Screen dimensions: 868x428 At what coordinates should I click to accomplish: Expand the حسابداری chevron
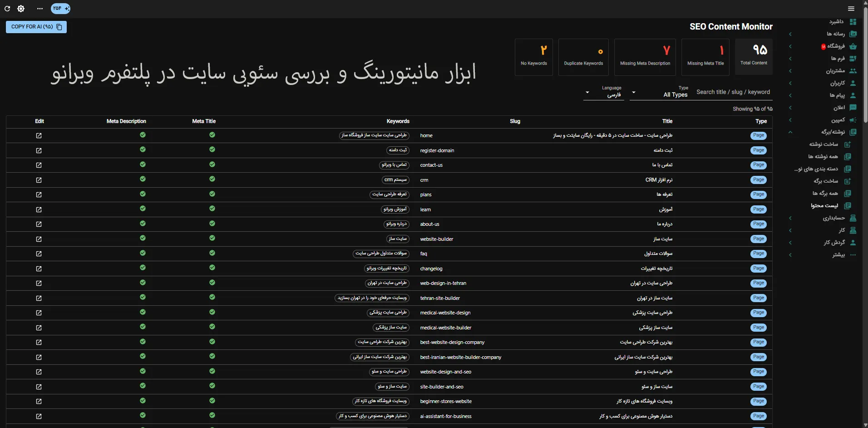point(790,218)
